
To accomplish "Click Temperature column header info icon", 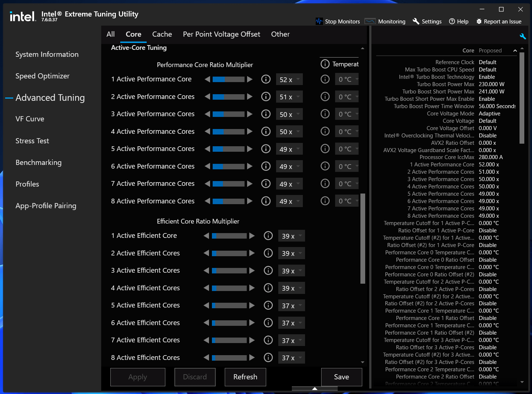I will point(325,64).
